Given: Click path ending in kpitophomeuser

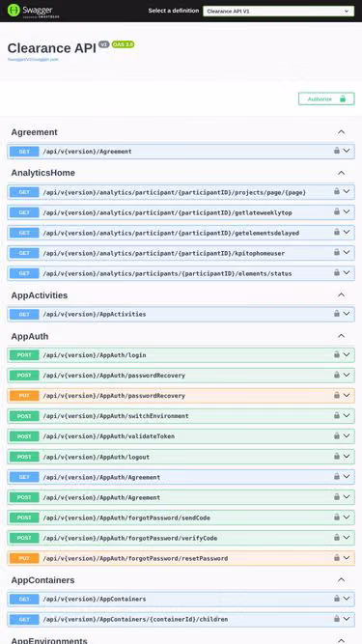Looking at the screenshot, I should pos(164,253).
